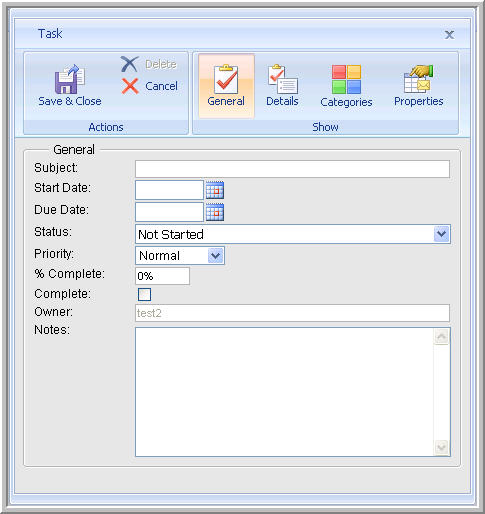
Task: Open the Properties icon in the ribbon
Action: pos(418,79)
